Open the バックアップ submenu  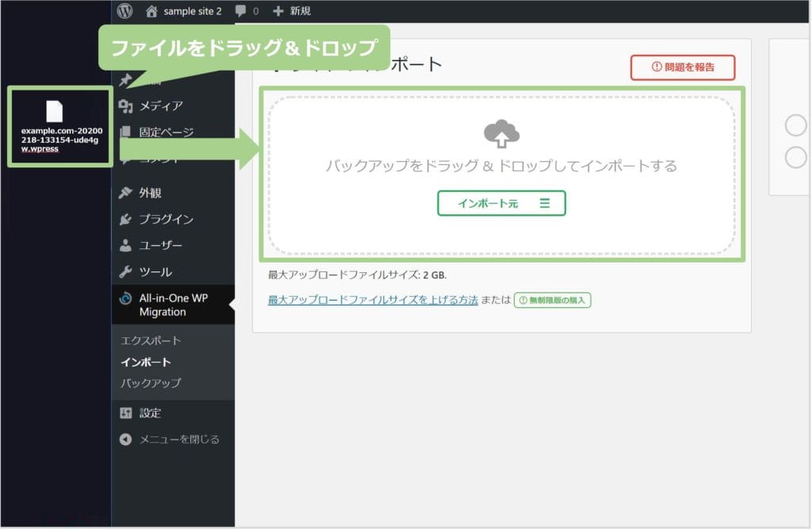point(151,383)
